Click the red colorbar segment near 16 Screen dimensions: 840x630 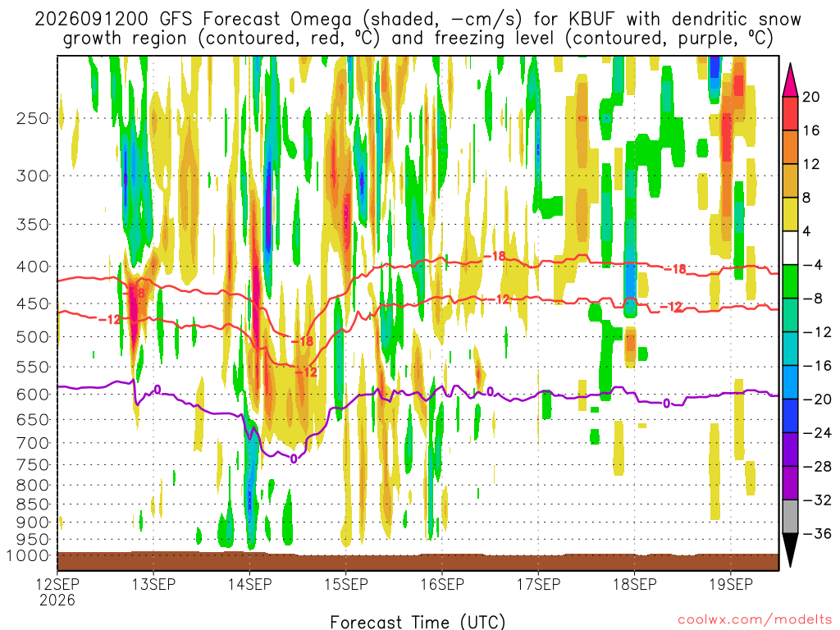(790, 113)
